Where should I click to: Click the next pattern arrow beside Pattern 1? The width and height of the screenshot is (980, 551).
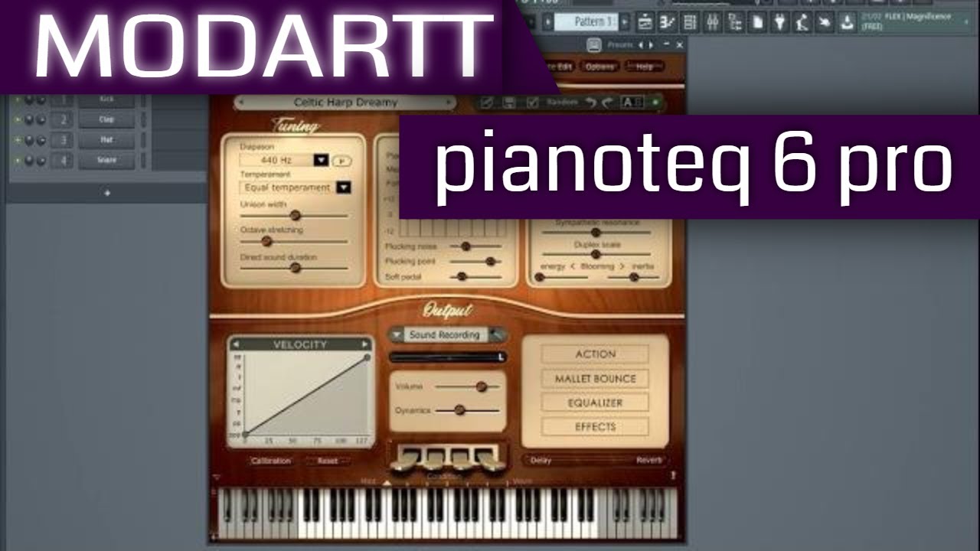tap(625, 22)
